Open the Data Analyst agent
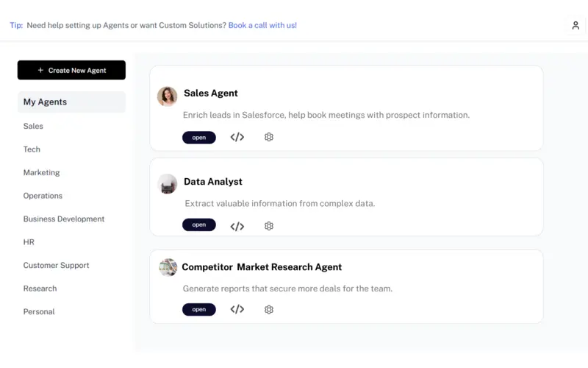This screenshot has height=368, width=588. (198, 224)
